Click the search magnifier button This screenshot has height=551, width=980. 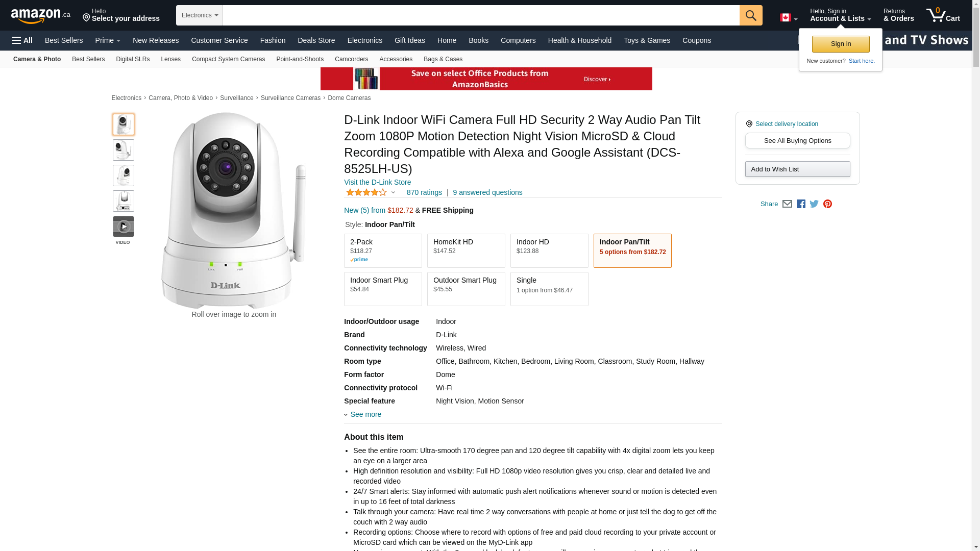tap(750, 15)
